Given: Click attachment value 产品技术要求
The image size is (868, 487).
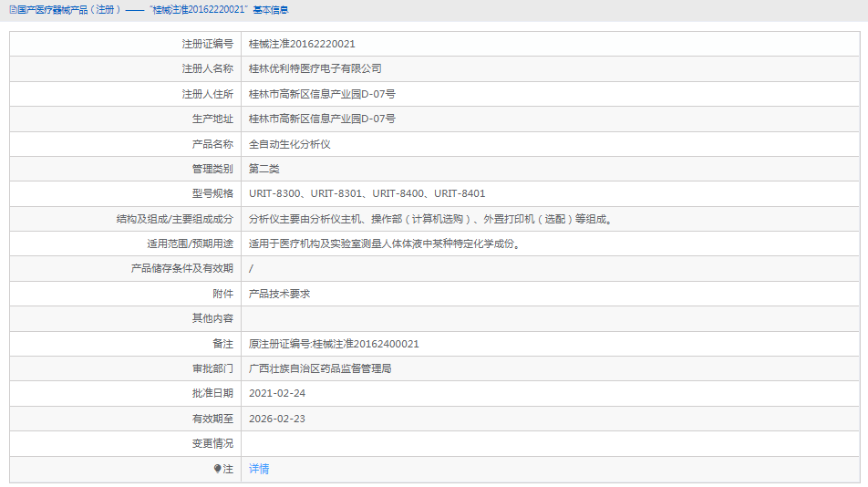Looking at the screenshot, I should pyautogui.click(x=279, y=294).
